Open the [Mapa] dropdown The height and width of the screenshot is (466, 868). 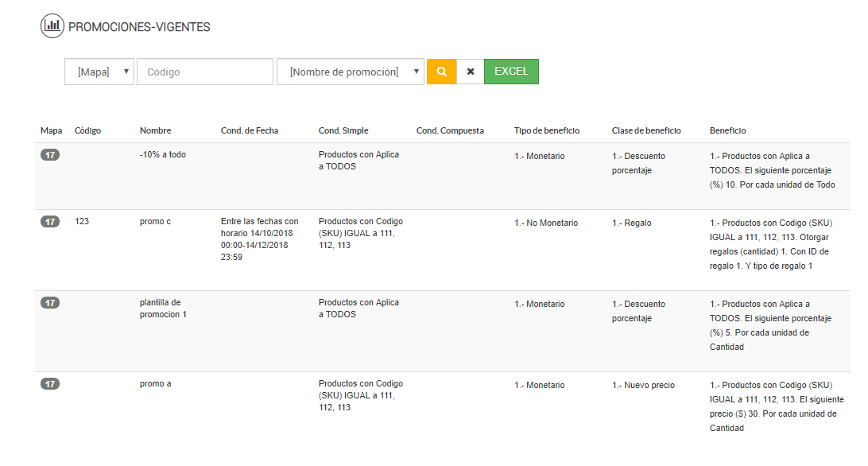[x=99, y=72]
